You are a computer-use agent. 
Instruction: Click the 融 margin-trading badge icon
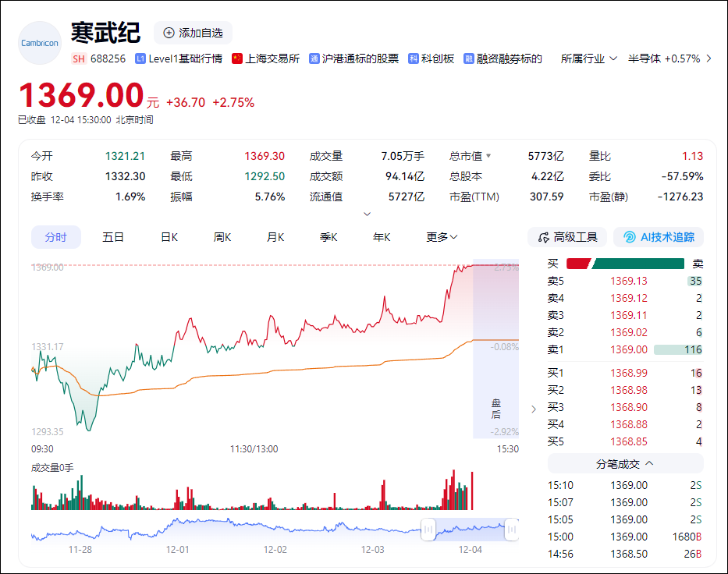[469, 59]
